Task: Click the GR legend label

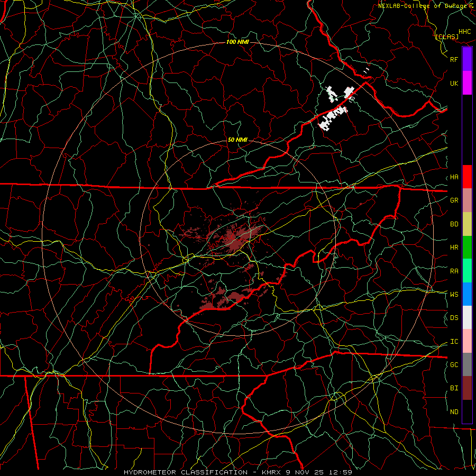Action: click(454, 200)
